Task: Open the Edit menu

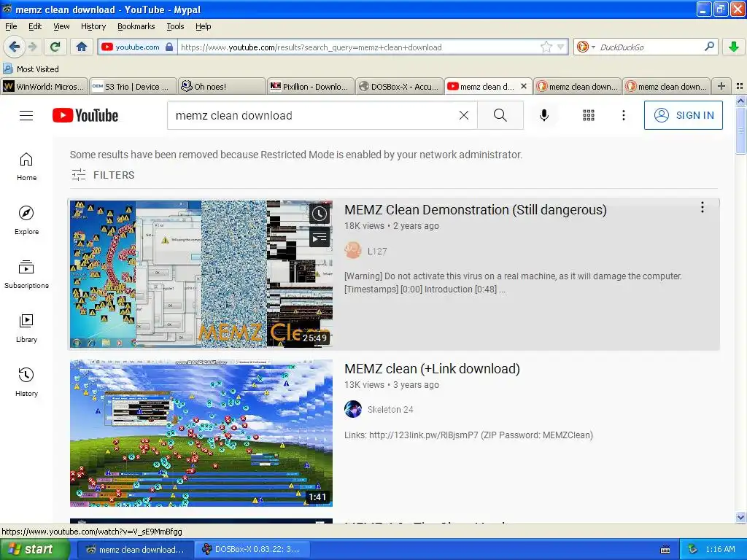Action: [x=35, y=26]
